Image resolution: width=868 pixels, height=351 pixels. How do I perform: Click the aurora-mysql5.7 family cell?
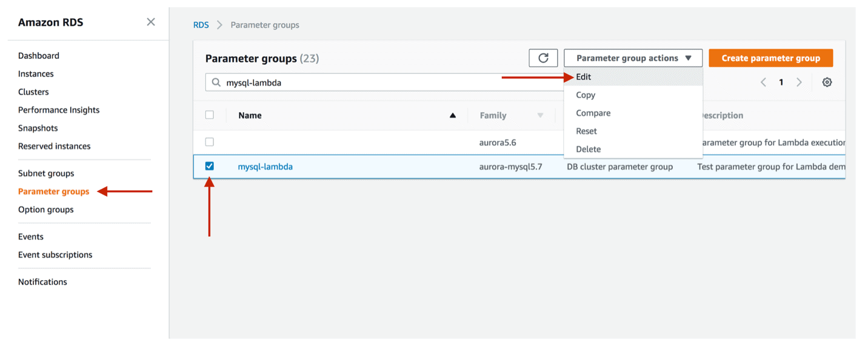click(512, 167)
